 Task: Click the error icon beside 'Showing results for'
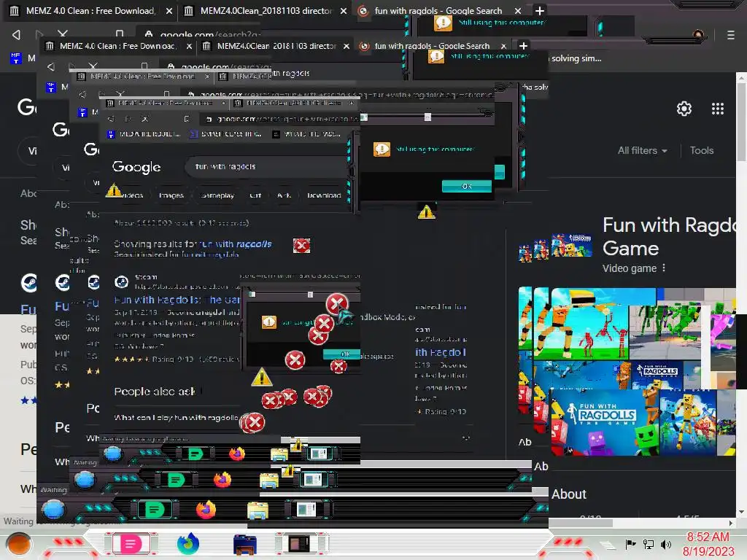(301, 246)
